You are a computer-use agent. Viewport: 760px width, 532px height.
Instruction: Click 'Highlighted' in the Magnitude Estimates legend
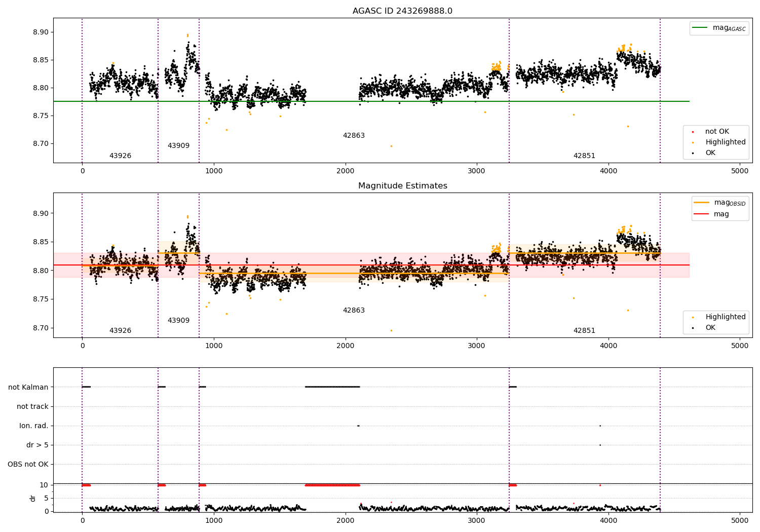point(725,317)
